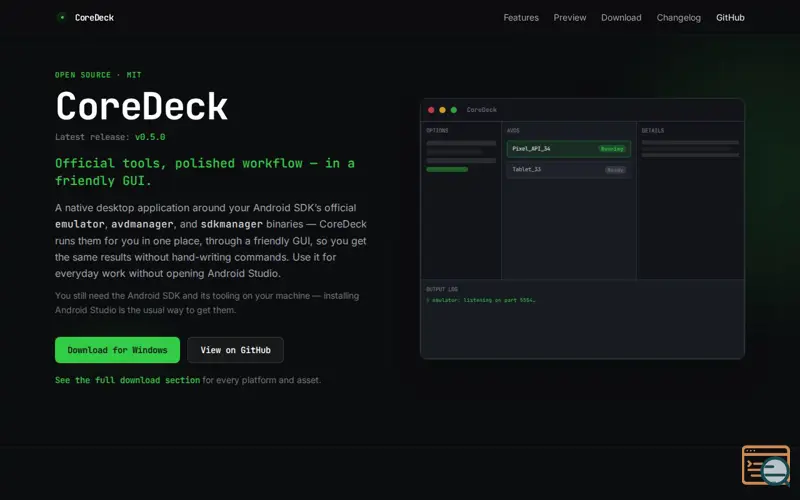Follow 'See the full download section' link
This screenshot has height=500, width=800.
pos(128,380)
